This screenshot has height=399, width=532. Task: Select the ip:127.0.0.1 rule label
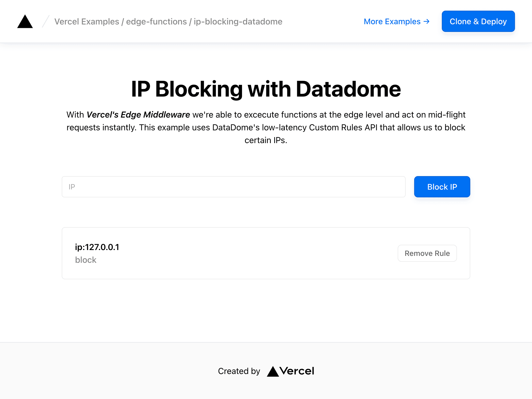click(97, 247)
